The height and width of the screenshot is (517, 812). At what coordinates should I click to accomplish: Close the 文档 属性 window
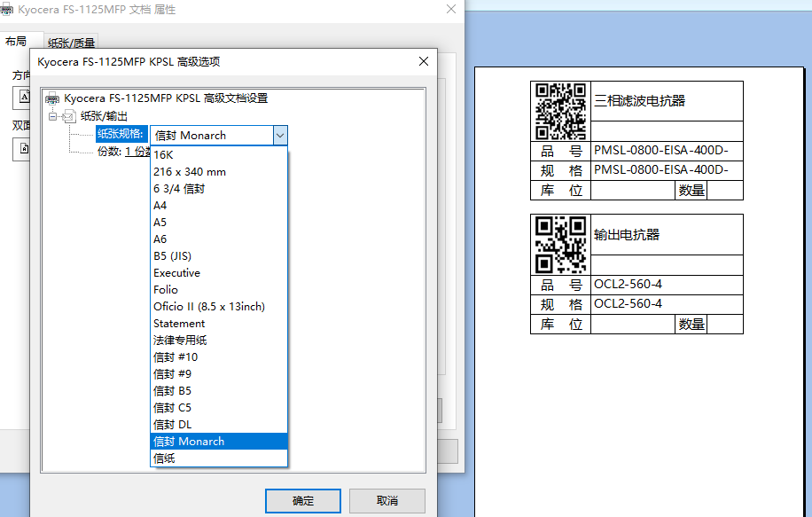tap(451, 9)
